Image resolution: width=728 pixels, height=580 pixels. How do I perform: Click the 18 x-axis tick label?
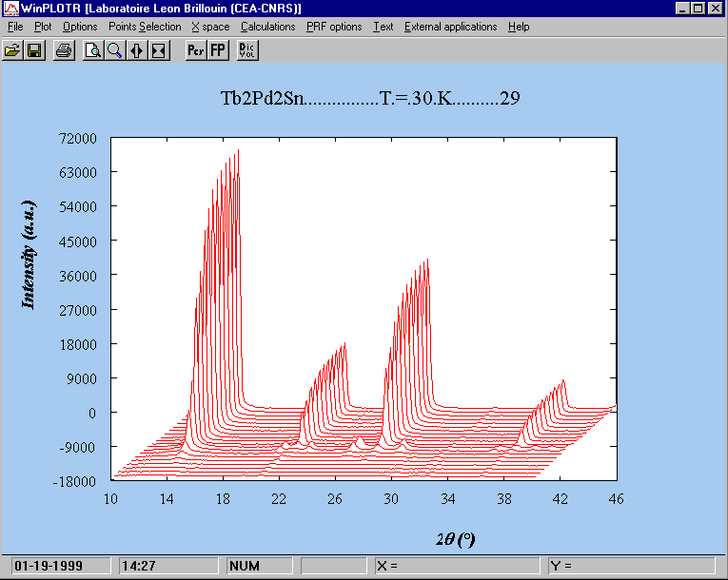[223, 499]
